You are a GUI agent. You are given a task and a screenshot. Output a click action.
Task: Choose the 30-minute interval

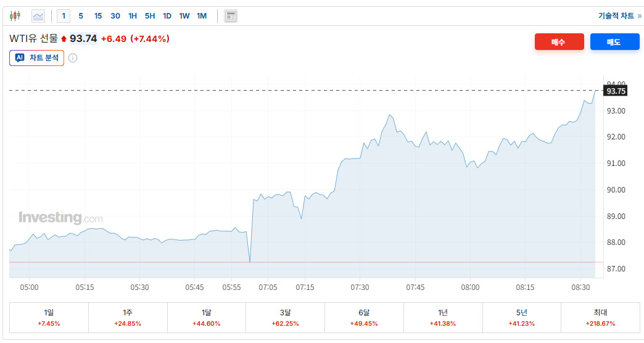(115, 15)
